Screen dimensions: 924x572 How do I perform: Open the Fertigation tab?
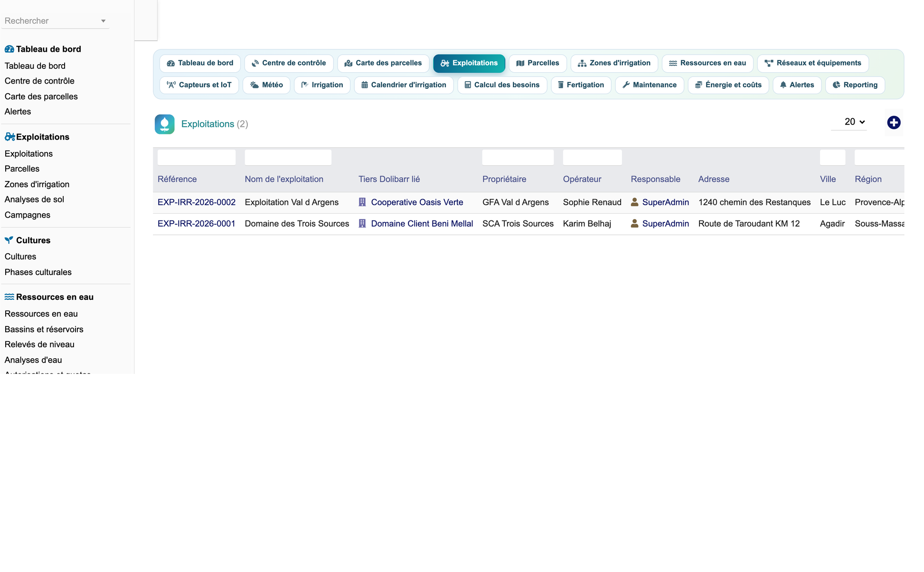(581, 85)
